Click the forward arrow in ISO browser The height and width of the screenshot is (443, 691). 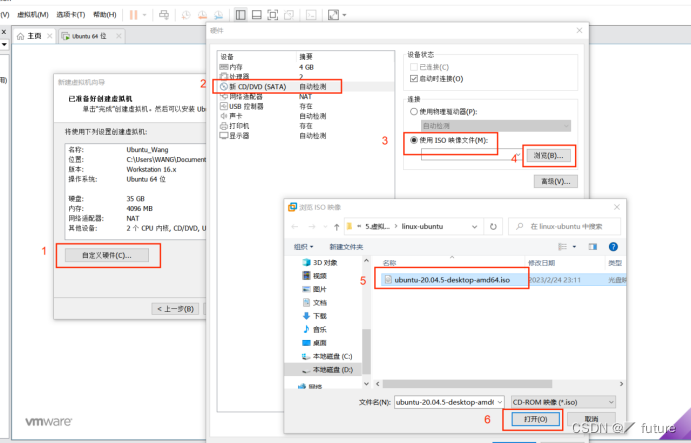coord(312,227)
